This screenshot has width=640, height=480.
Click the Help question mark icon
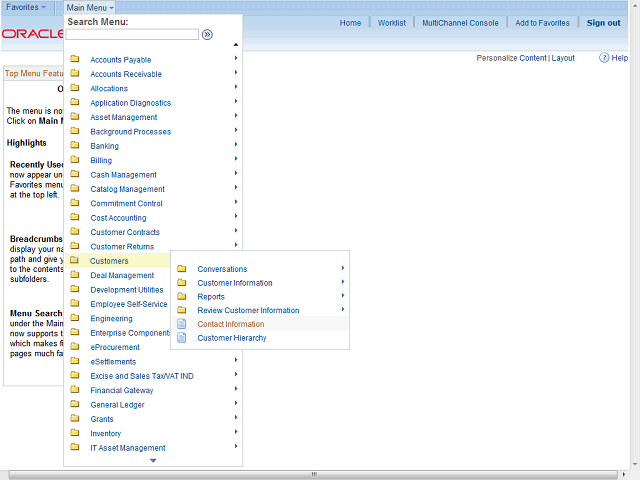click(604, 58)
